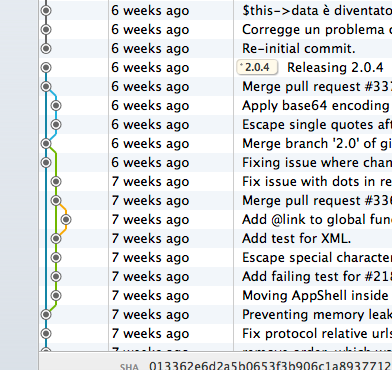392x370 pixels.
Task: Click the SHA hash value 013362e6d2a5b...
Action: 270,366
